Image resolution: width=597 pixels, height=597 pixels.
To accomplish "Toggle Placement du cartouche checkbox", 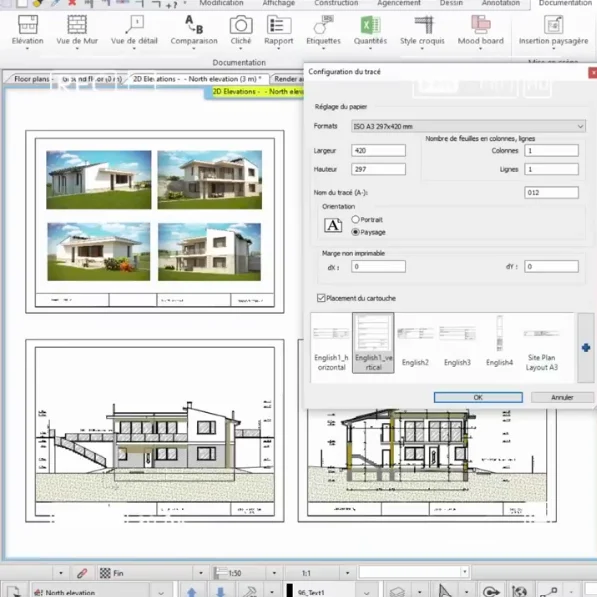I will click(x=321, y=298).
